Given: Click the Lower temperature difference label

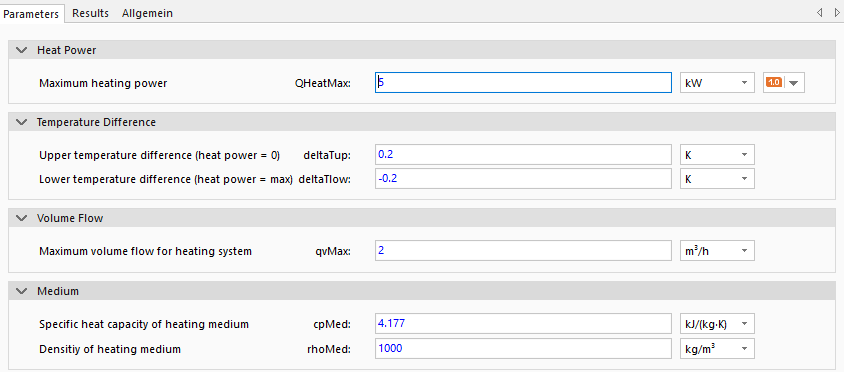Looking at the screenshot, I should click(166, 179).
